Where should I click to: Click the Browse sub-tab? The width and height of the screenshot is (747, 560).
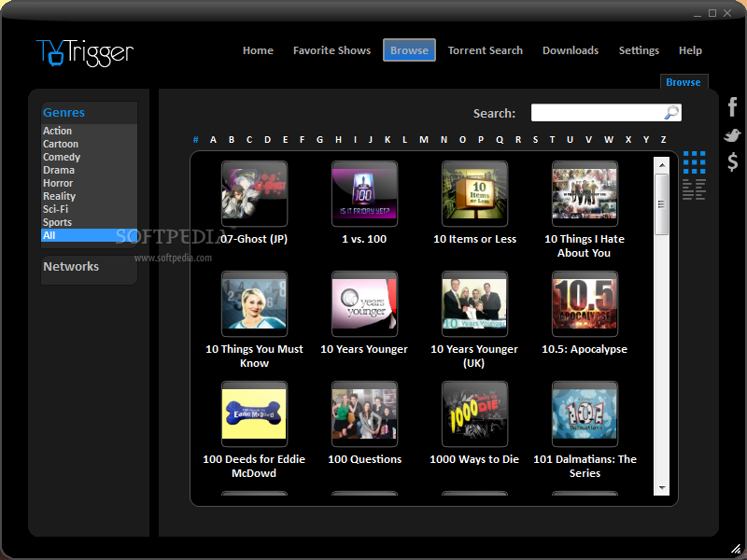[684, 82]
